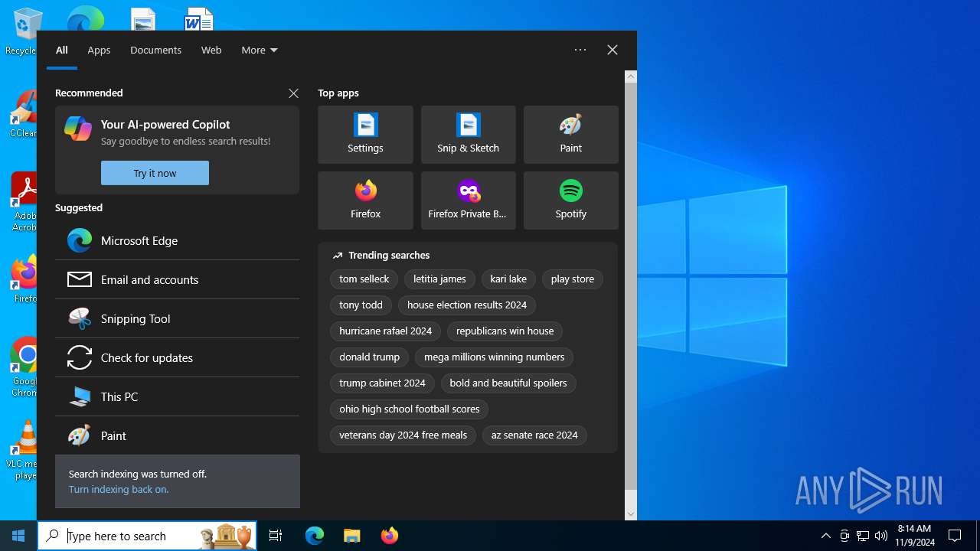The height and width of the screenshot is (551, 980).
Task: Search 'house election results 2024'
Action: pyautogui.click(x=467, y=305)
